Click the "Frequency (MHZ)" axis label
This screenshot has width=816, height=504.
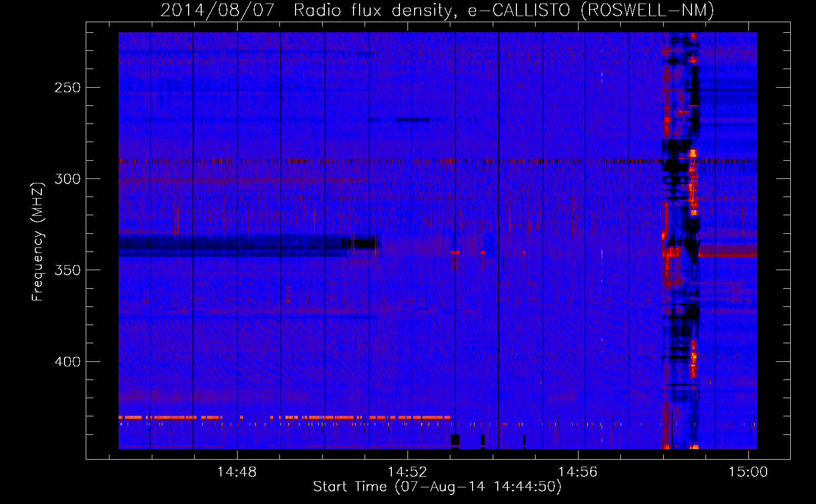38,241
